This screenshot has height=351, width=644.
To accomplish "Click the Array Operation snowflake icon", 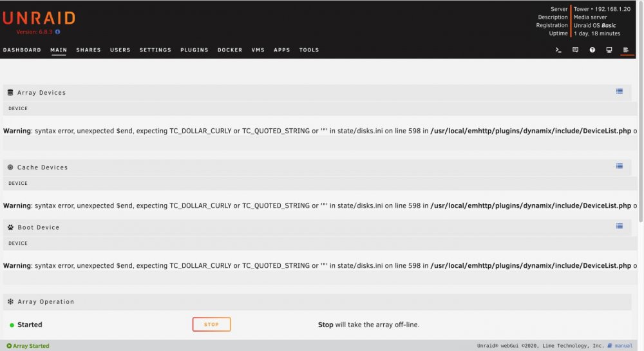I will pyautogui.click(x=10, y=301).
